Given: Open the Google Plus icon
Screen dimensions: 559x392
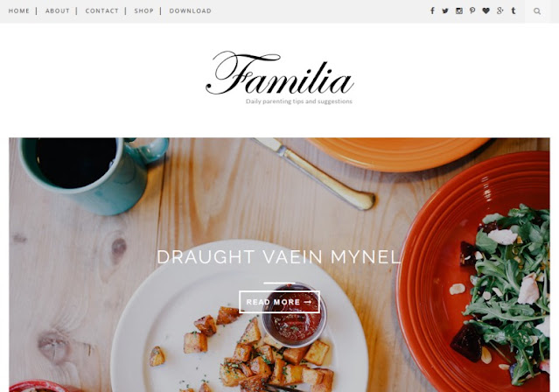Looking at the screenshot, I should coord(500,10).
